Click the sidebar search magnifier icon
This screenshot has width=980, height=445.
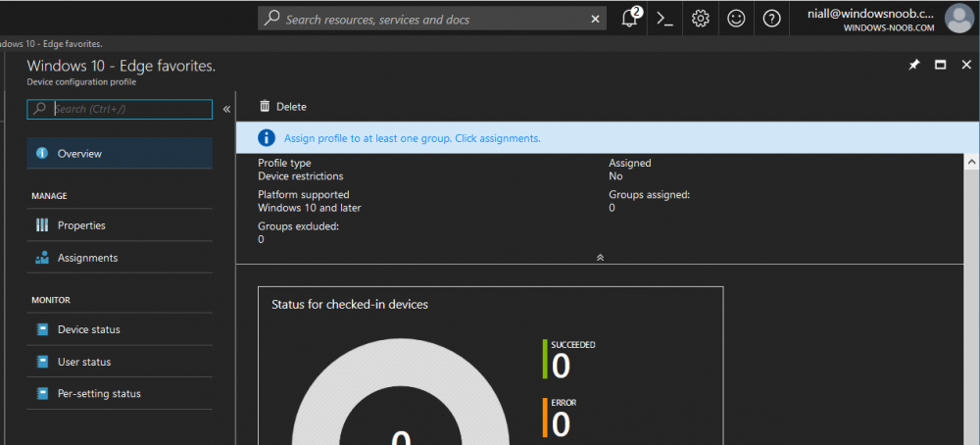pyautogui.click(x=39, y=109)
